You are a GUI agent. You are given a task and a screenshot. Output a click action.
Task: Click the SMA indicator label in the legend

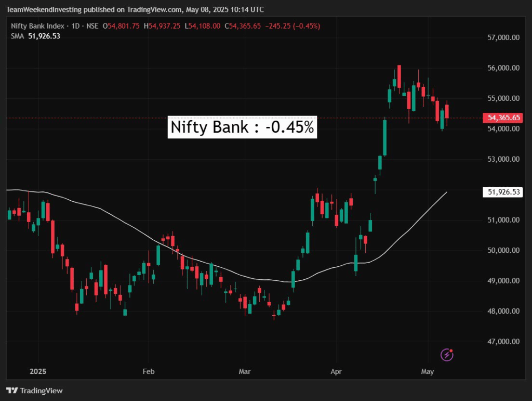tap(17, 36)
